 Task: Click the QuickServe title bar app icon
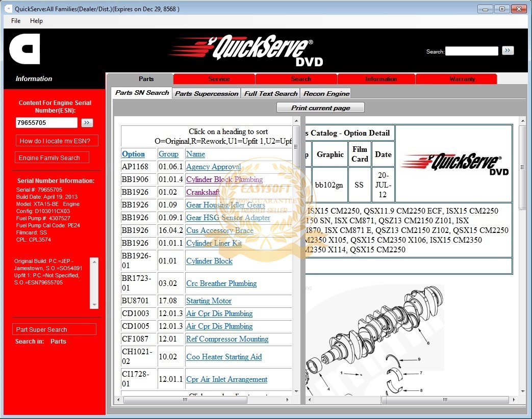[9, 9]
